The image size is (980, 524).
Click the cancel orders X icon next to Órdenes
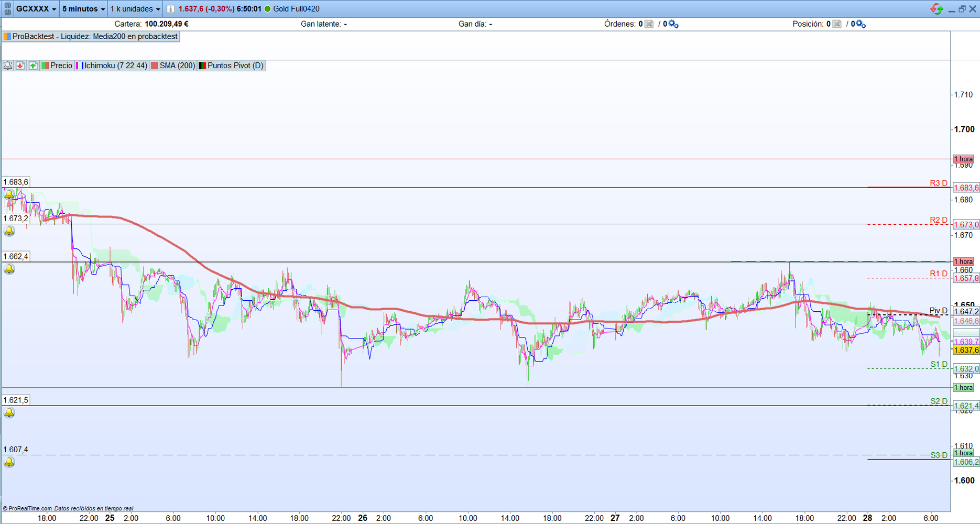[649, 24]
